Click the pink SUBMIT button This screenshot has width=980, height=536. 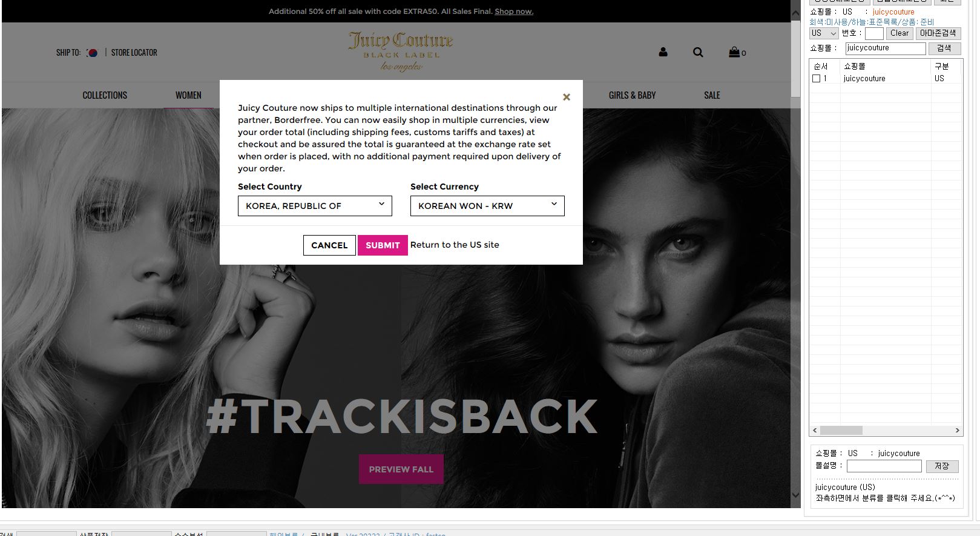tap(383, 245)
